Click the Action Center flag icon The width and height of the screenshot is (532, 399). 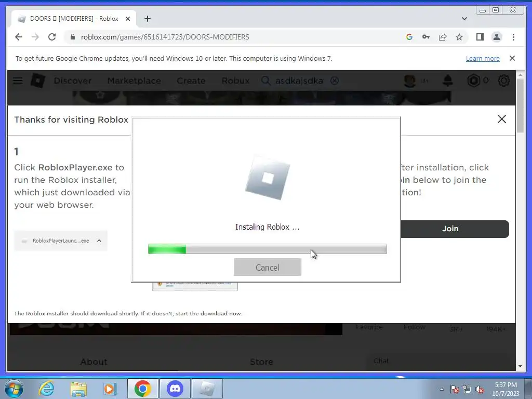[x=454, y=389]
